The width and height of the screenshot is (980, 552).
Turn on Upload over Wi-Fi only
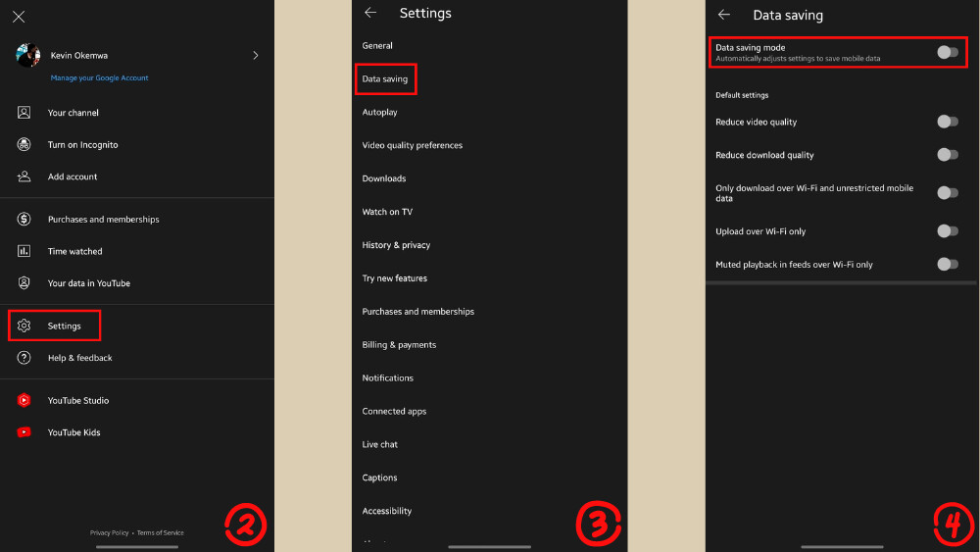coord(947,231)
